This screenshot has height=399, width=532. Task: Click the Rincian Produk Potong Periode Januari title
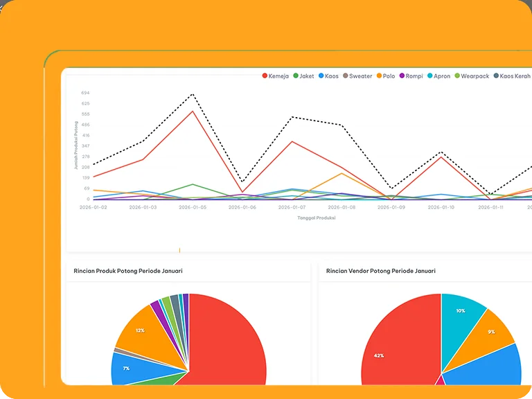128,271
